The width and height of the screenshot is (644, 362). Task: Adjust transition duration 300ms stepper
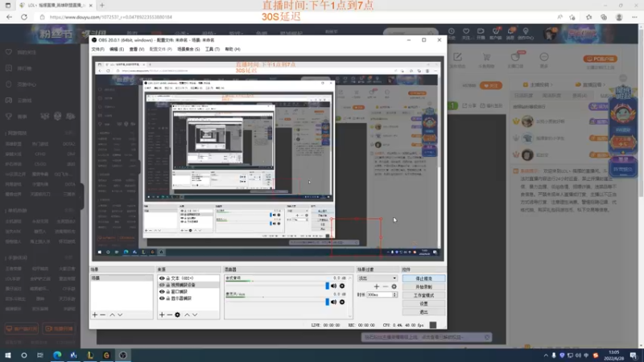394,294
